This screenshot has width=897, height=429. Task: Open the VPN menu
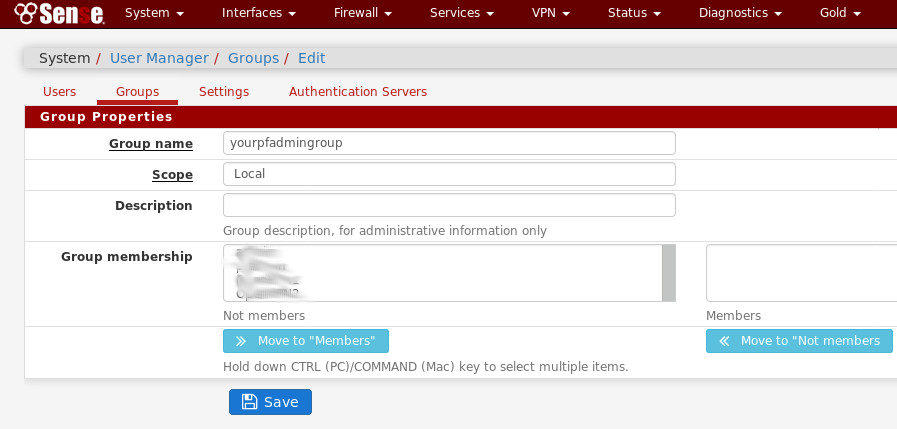click(551, 14)
